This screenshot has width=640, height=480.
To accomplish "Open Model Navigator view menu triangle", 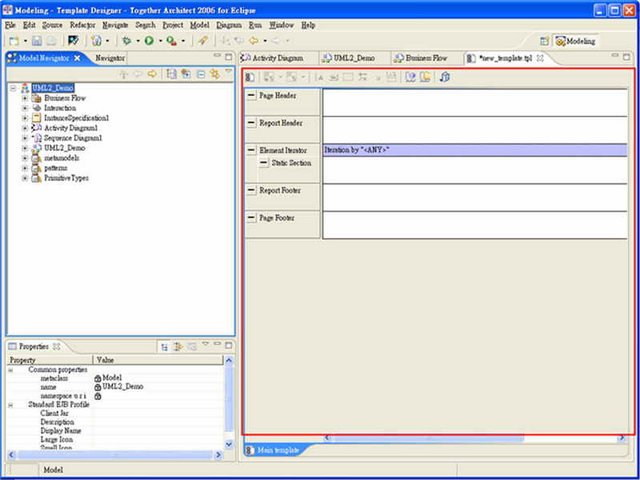I will (229, 72).
